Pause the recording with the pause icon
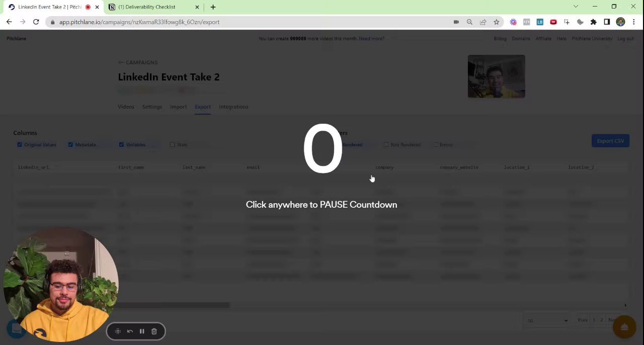644x345 pixels. tap(142, 331)
